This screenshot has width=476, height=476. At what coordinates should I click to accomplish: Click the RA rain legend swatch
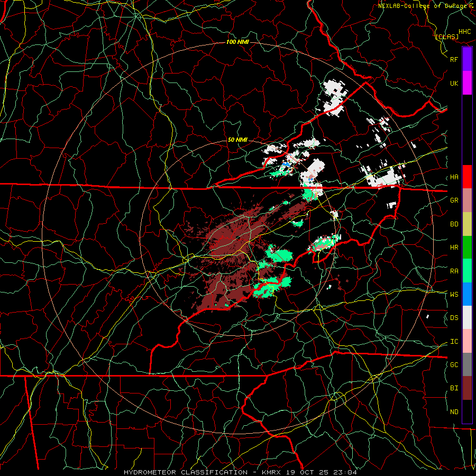pyautogui.click(x=467, y=271)
